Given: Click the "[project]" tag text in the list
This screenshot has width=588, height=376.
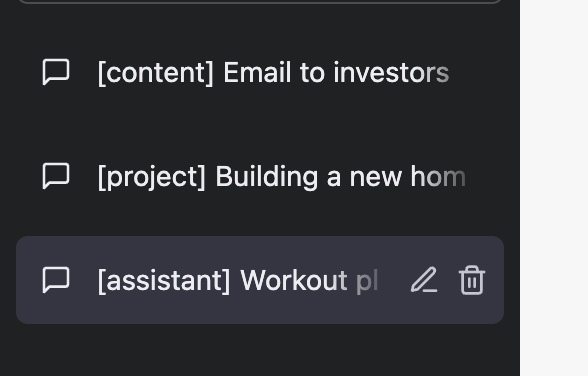Looking at the screenshot, I should 152,177.
